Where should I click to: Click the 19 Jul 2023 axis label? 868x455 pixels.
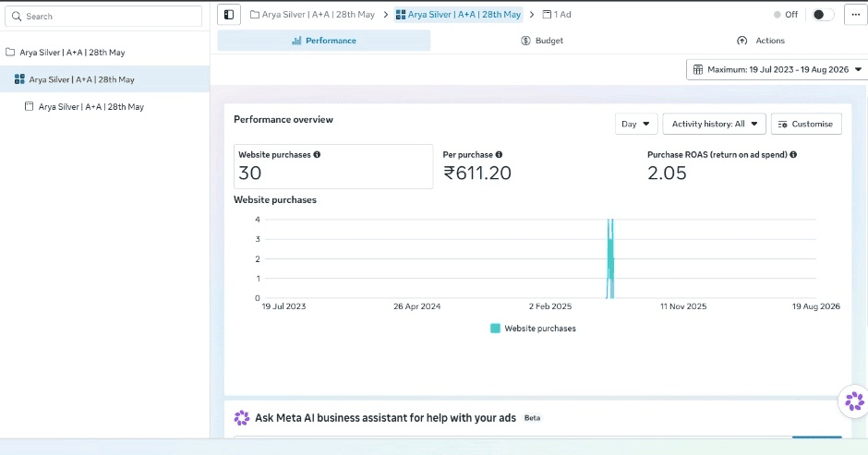(283, 306)
